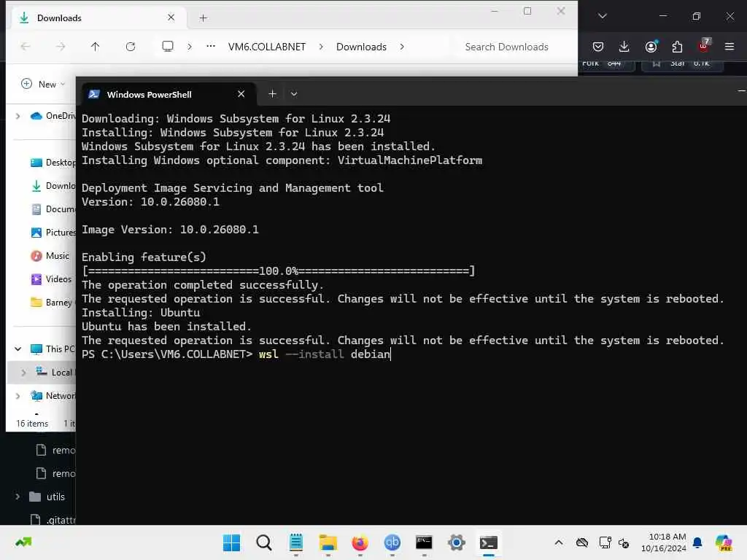Open the Command Prompt taskbar icon
The image size is (747, 560).
[424, 542]
